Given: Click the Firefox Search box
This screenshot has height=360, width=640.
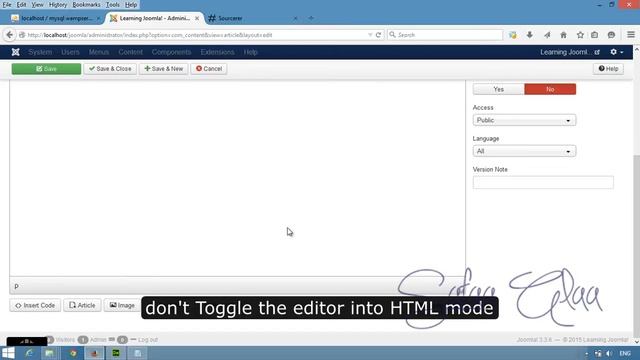Looking at the screenshot, I should point(445,35).
